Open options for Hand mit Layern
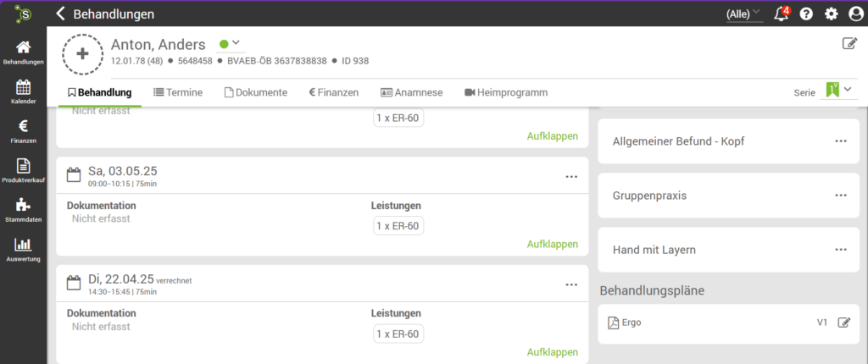868x364 pixels. [841, 250]
